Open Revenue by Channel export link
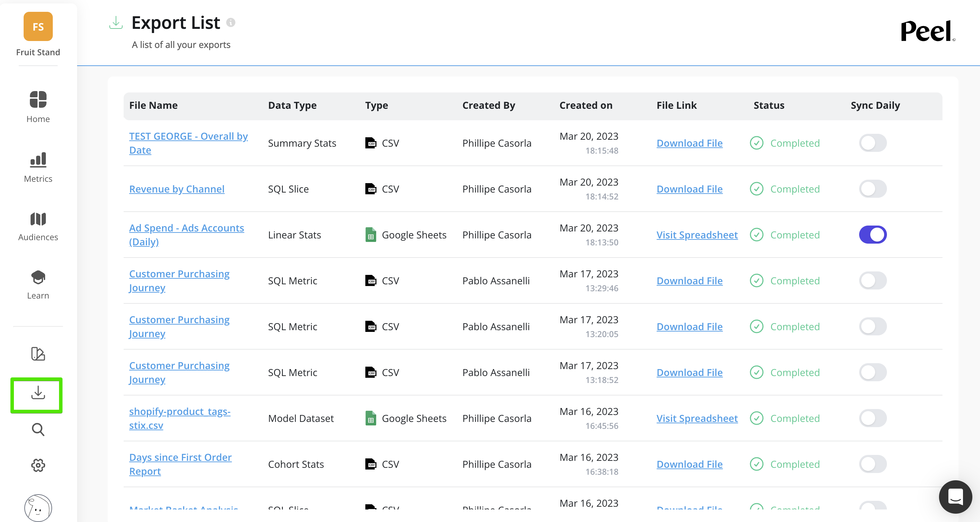This screenshot has height=522, width=980. [x=176, y=189]
